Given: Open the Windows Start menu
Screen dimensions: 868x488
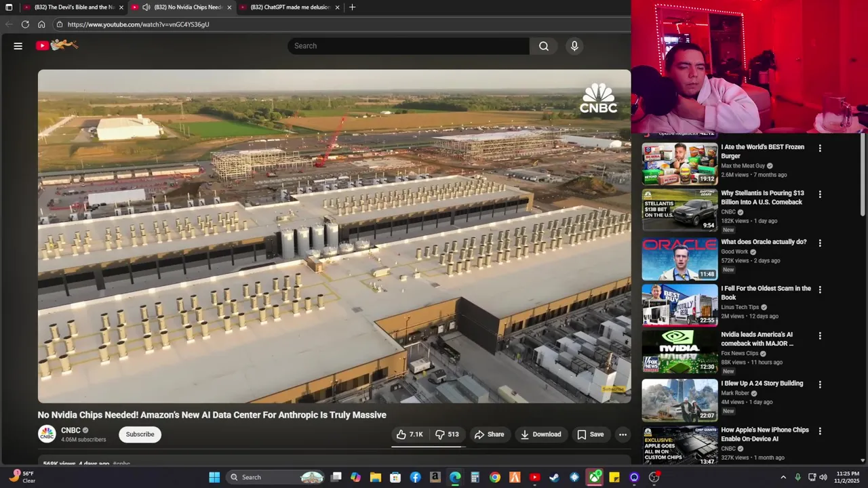Looking at the screenshot, I should click(x=214, y=477).
